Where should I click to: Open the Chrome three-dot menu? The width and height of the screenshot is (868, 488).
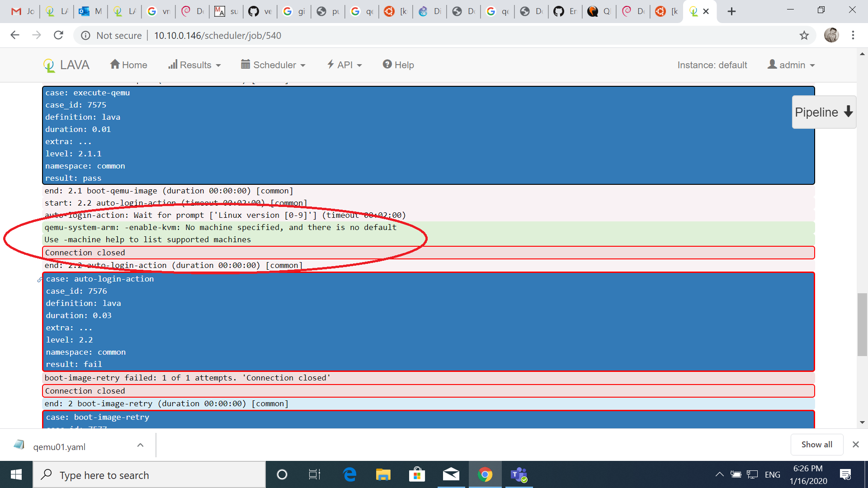853,35
